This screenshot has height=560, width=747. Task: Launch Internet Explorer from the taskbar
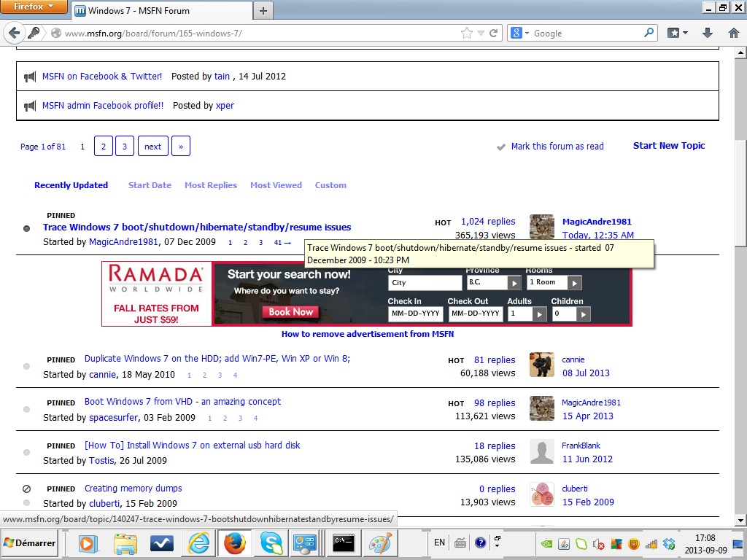click(198, 543)
